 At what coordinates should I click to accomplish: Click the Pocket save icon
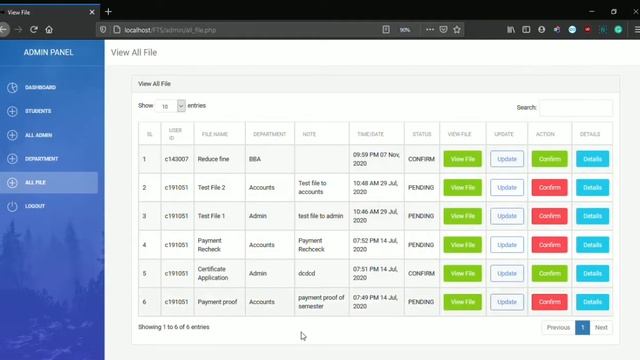(443, 29)
